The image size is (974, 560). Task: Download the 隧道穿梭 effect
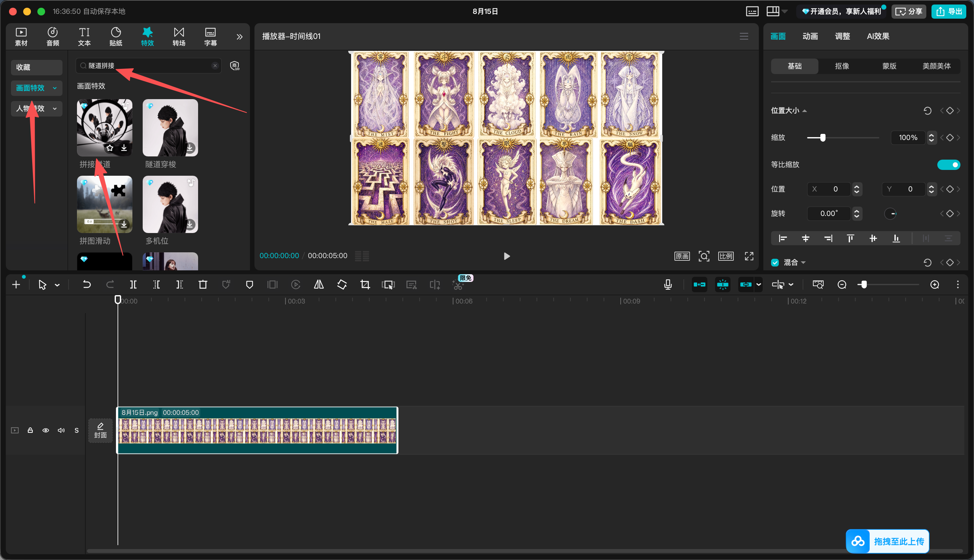190,148
